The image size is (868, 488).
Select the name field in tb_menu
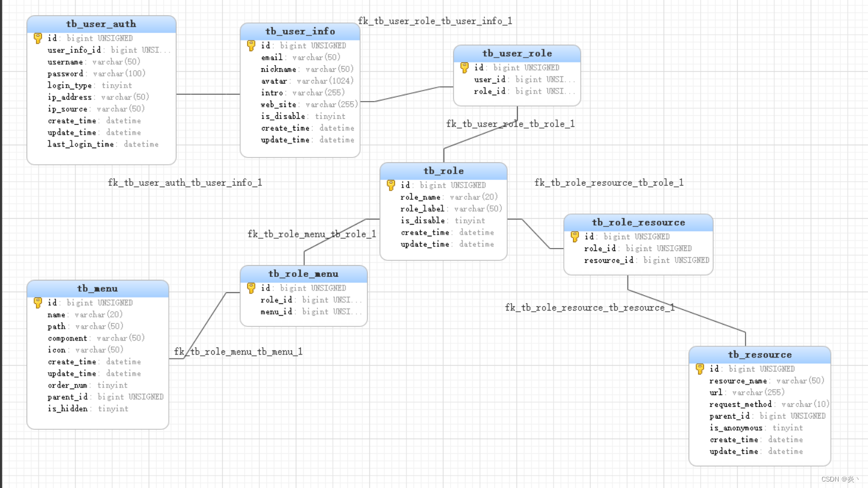coord(85,315)
